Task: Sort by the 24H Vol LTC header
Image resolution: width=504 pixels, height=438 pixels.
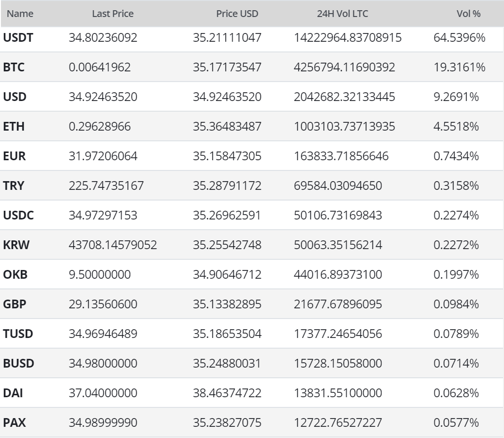Action: (342, 14)
